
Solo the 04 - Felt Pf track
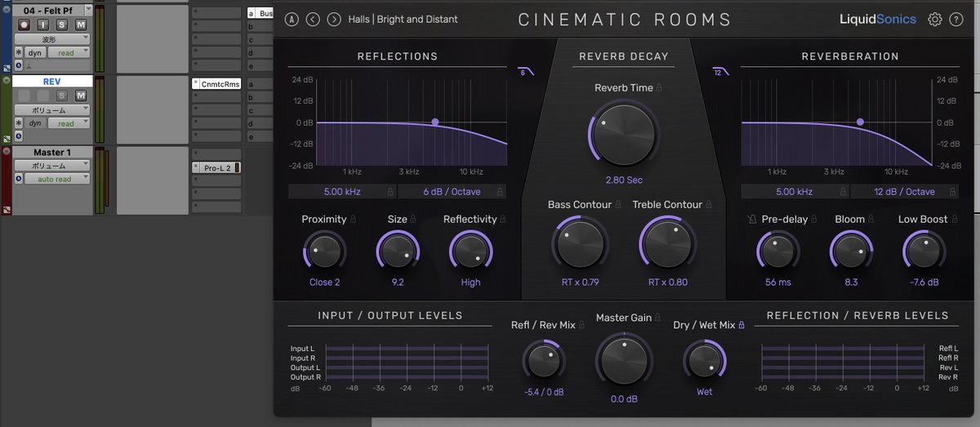tap(62, 25)
